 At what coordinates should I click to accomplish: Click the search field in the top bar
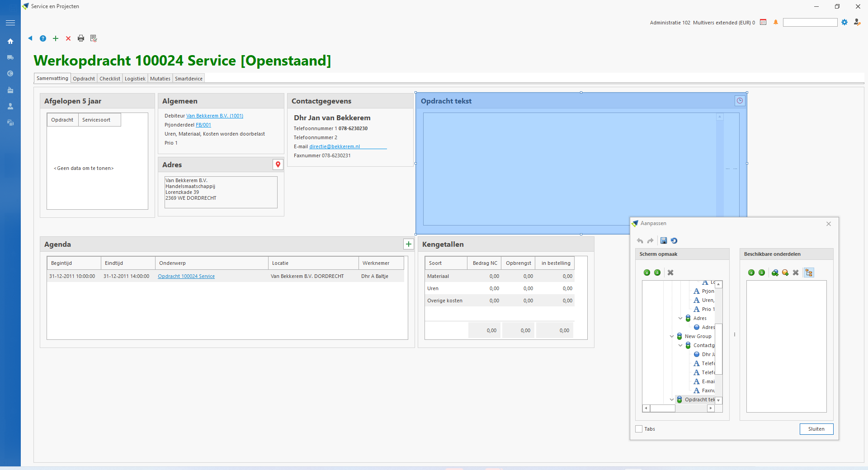click(x=810, y=23)
